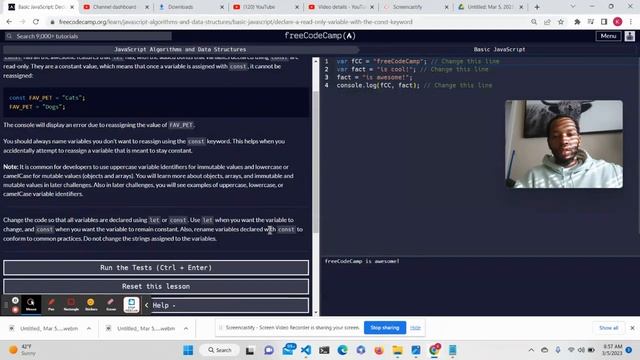Click Stop sharing button
This screenshot has height=360, width=640.
[x=384, y=328]
